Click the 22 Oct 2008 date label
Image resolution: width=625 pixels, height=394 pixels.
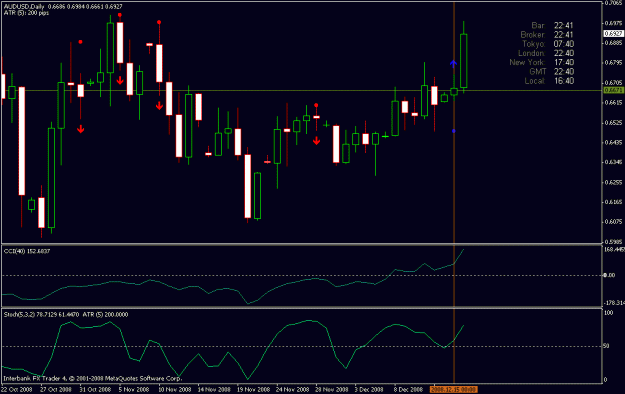click(x=16, y=389)
